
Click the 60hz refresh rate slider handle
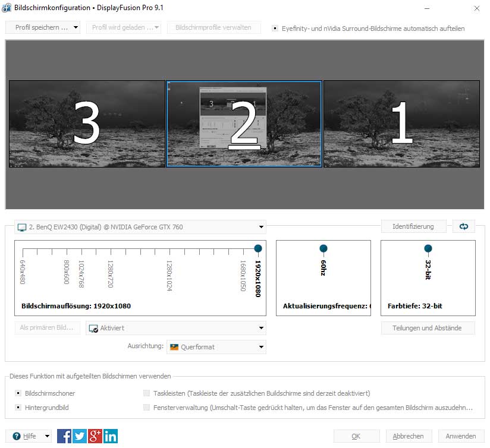coord(323,248)
